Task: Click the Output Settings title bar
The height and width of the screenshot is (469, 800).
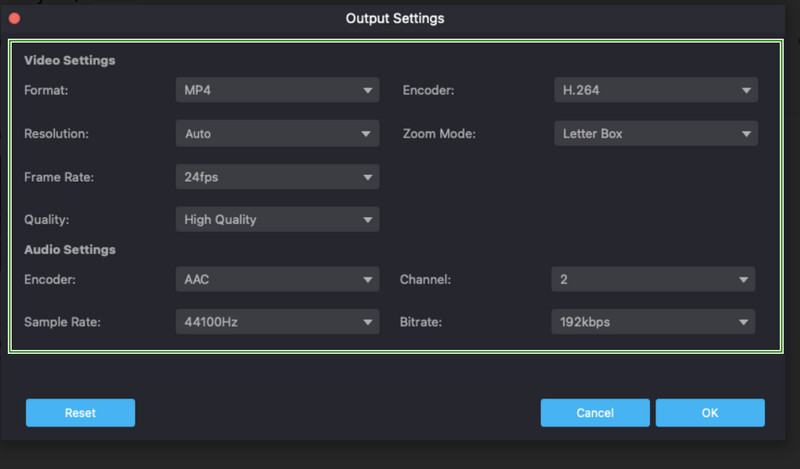Action: (395, 18)
